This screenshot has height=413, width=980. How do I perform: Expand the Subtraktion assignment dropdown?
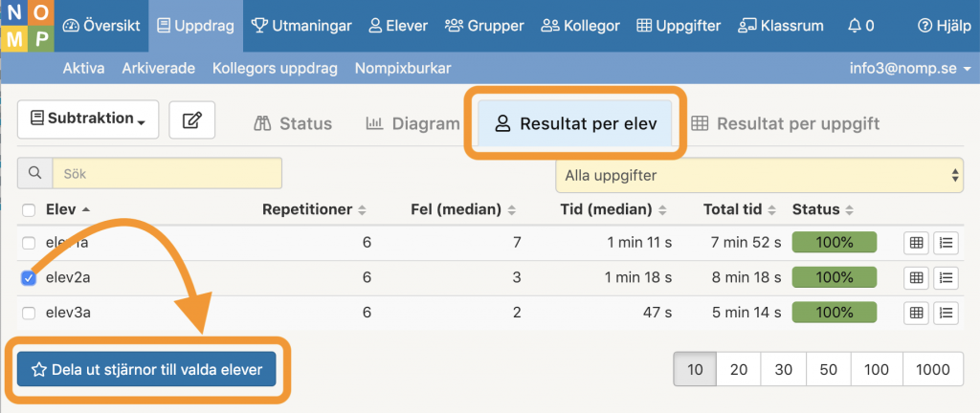88,119
